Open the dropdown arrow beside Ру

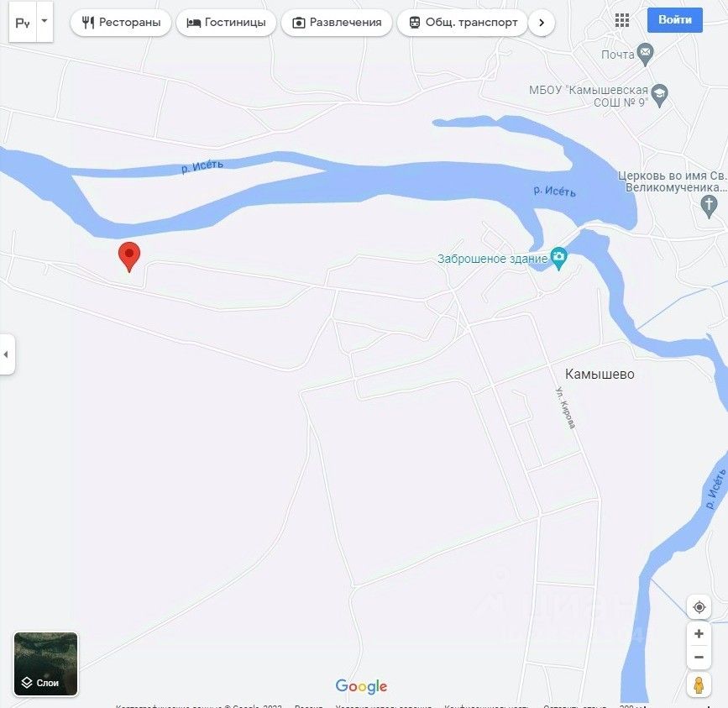45,21
